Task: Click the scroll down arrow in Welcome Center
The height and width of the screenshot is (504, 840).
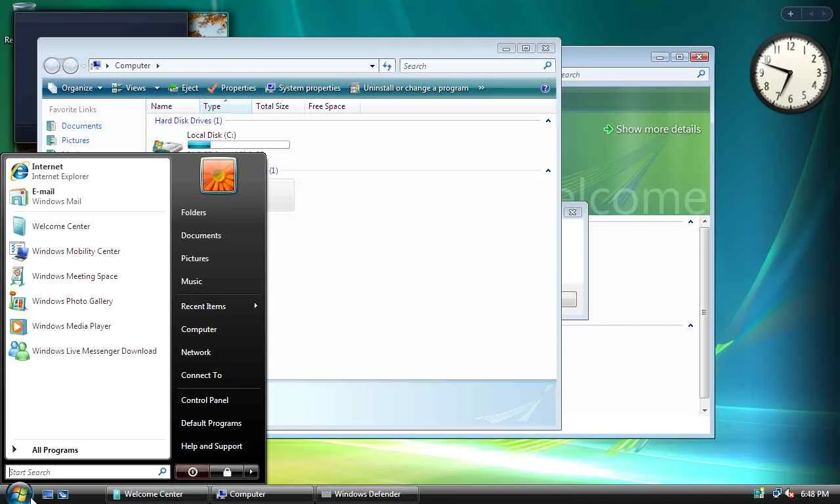Action: 705,410
